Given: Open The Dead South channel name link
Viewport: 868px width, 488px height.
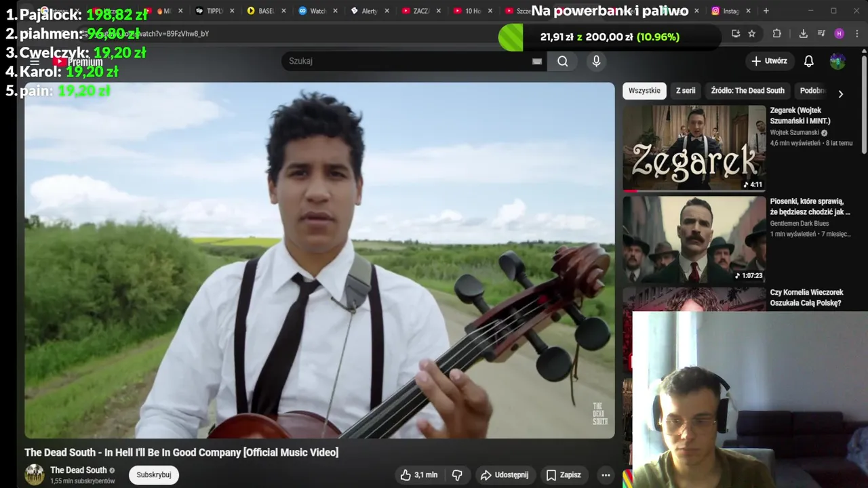Looking at the screenshot, I should click(79, 470).
